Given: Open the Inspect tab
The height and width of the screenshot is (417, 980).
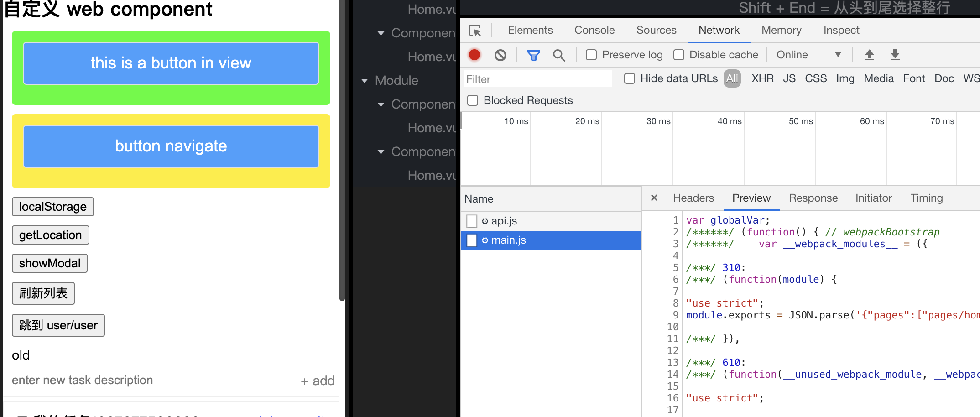Looking at the screenshot, I should 841,30.
